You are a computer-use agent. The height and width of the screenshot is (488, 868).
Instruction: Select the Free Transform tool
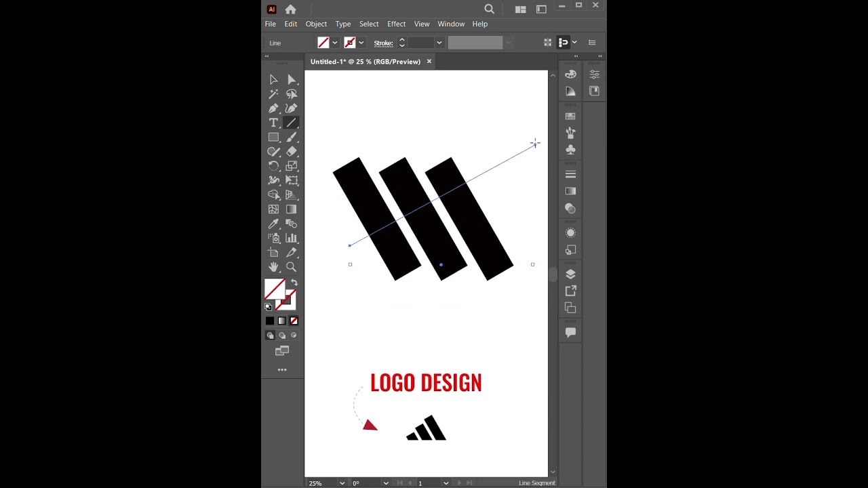292,180
